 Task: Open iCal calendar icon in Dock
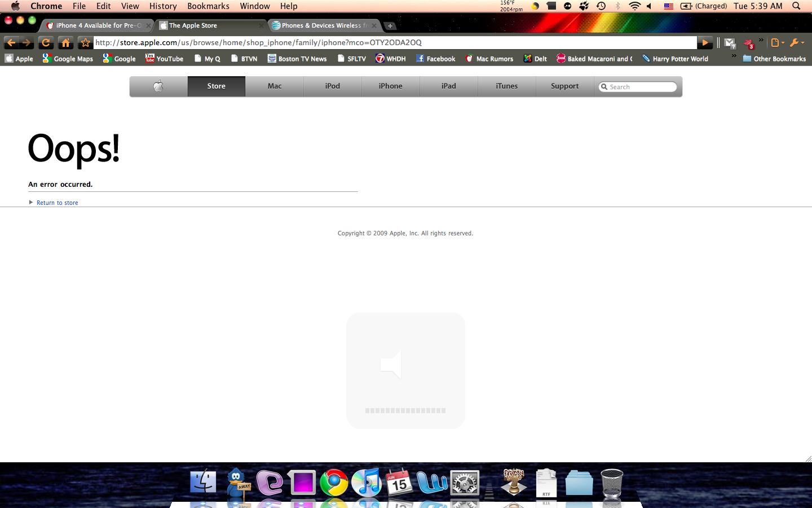pyautogui.click(x=399, y=483)
